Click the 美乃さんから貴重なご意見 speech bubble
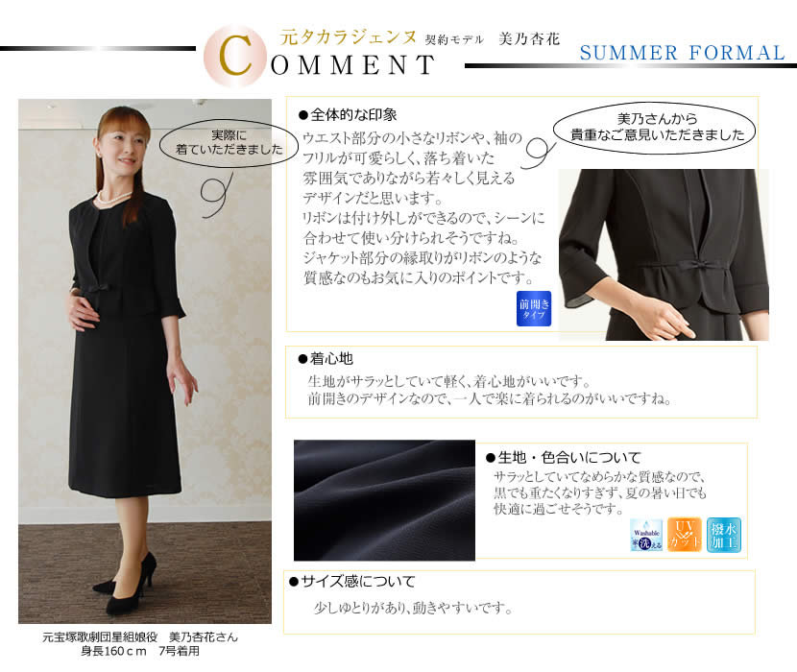 (x=655, y=127)
